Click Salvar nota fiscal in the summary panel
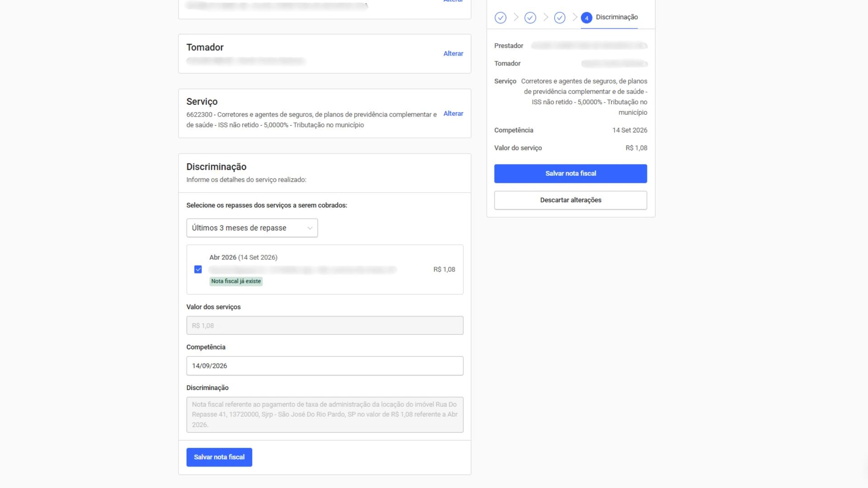Image resolution: width=868 pixels, height=488 pixels. pyautogui.click(x=571, y=174)
